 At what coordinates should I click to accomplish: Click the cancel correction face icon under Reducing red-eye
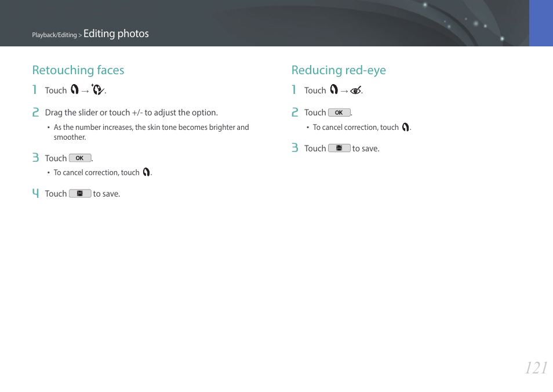coord(406,127)
